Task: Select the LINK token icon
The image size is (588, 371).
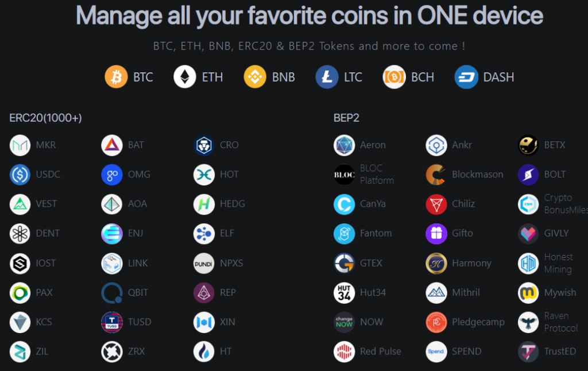Action: (112, 263)
